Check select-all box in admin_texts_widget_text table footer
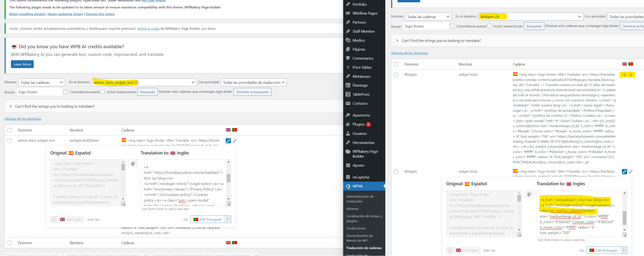Image resolution: width=644 pixels, height=256 pixels. click(9, 243)
